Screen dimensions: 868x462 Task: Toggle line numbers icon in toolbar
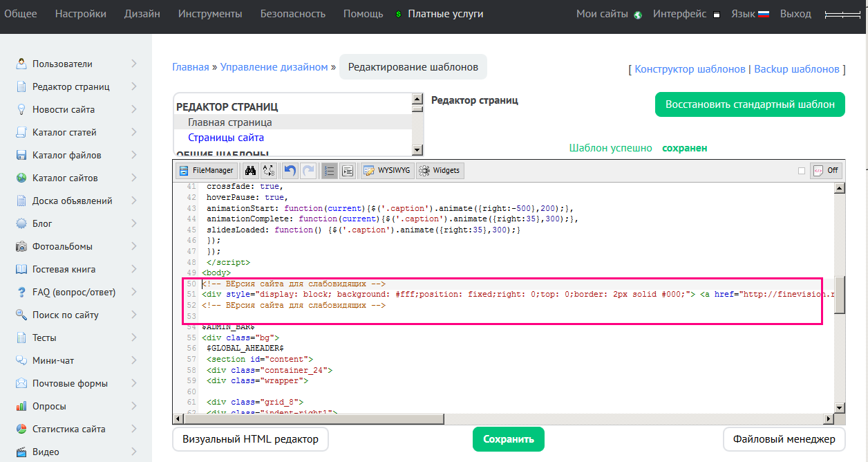330,170
